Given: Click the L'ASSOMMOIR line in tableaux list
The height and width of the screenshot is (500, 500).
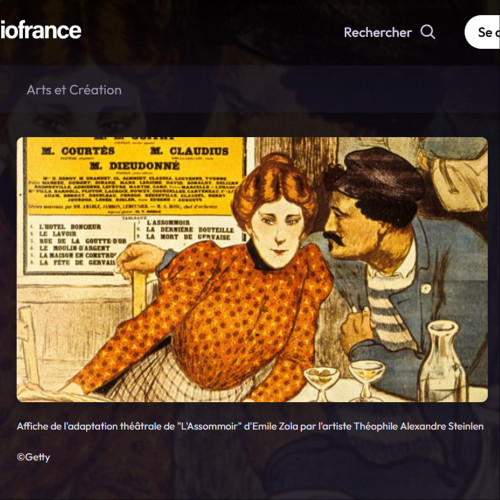Looking at the screenshot, I should tap(168, 222).
